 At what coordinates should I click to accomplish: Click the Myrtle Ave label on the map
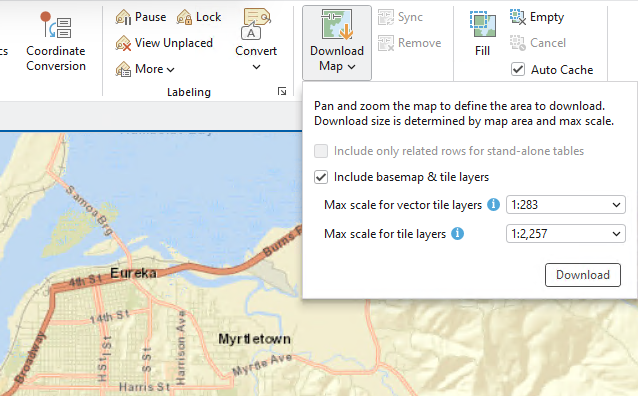click(x=262, y=365)
